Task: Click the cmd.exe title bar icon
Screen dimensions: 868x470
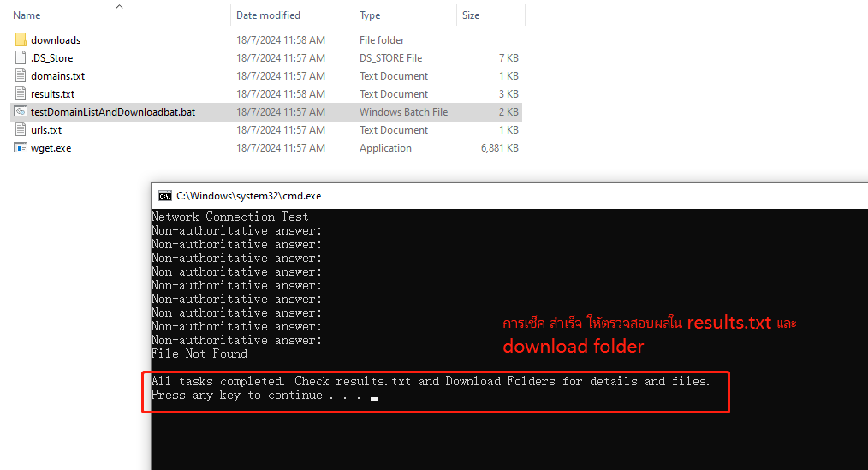Action: point(164,196)
